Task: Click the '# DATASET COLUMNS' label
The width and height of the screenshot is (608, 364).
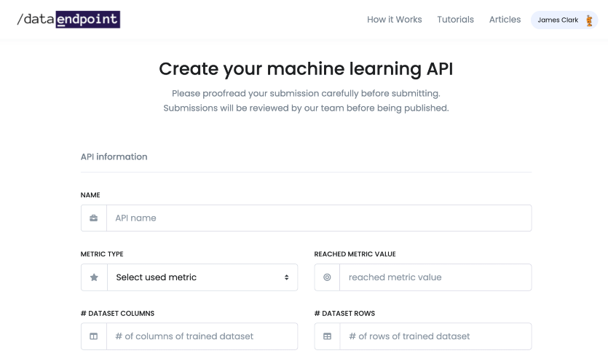Action: click(x=117, y=313)
